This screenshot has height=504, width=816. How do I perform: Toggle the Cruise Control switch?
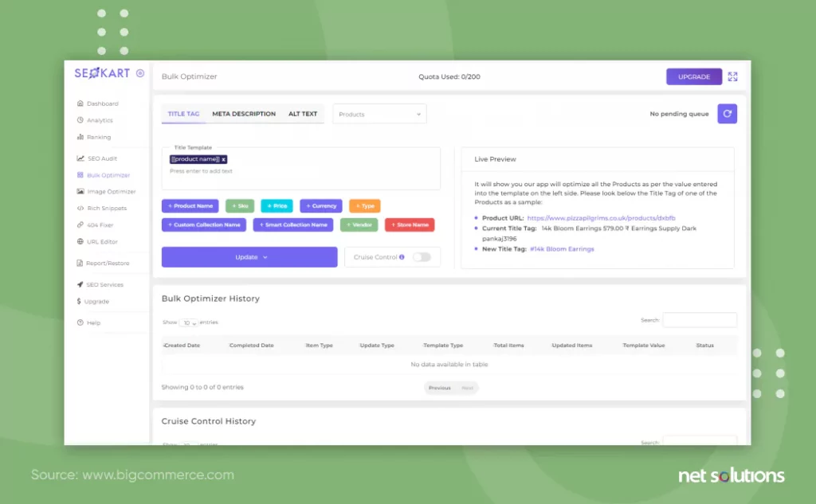click(x=421, y=257)
